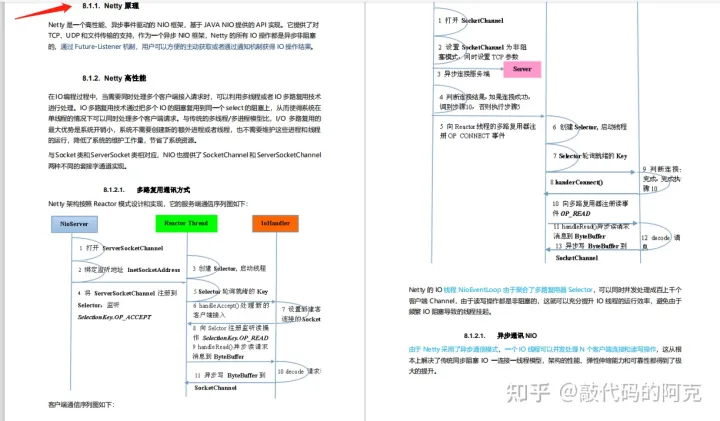
Task: Click "12 decode" in right diagram
Action: [655, 237]
